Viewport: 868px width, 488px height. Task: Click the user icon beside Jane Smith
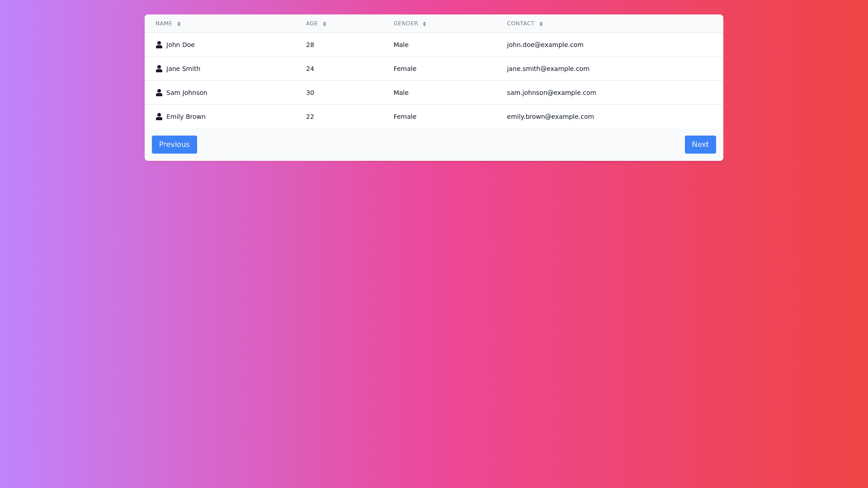tap(159, 69)
